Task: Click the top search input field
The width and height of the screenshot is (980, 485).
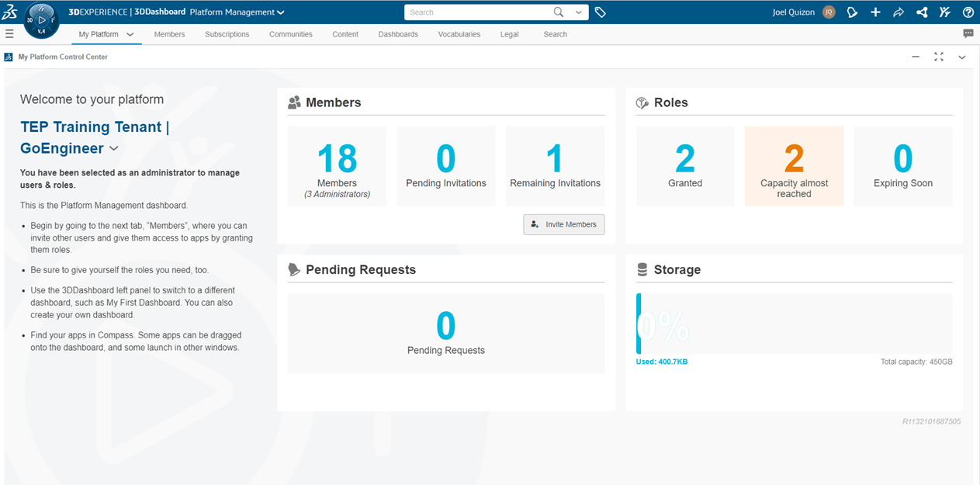Action: pyautogui.click(x=477, y=12)
